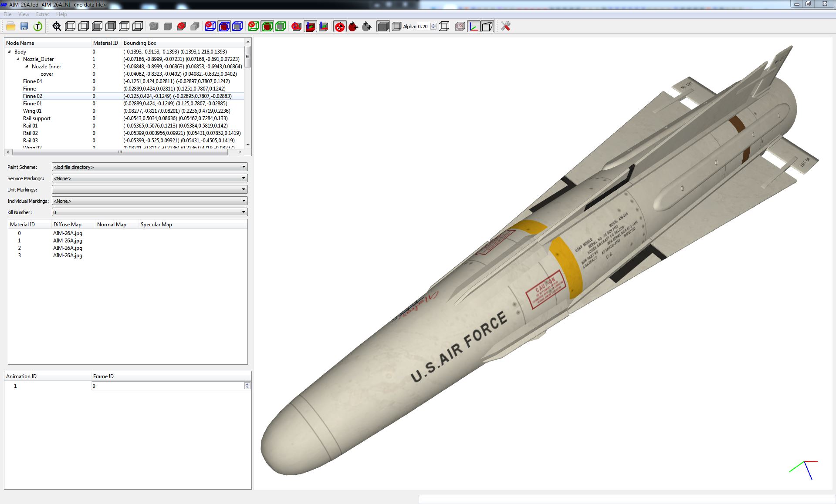Switch to the view cube with top face shaded
Screen dimensions: 836x504
[124, 27]
